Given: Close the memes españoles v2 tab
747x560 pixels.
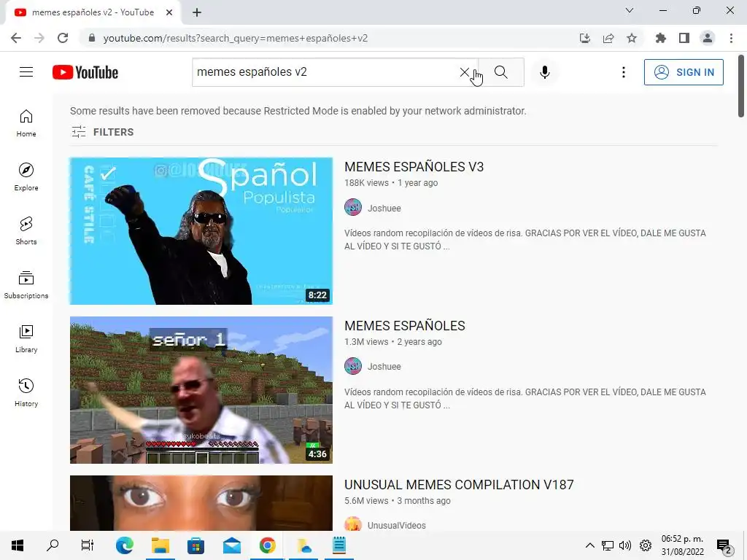Looking at the screenshot, I should coord(169,12).
